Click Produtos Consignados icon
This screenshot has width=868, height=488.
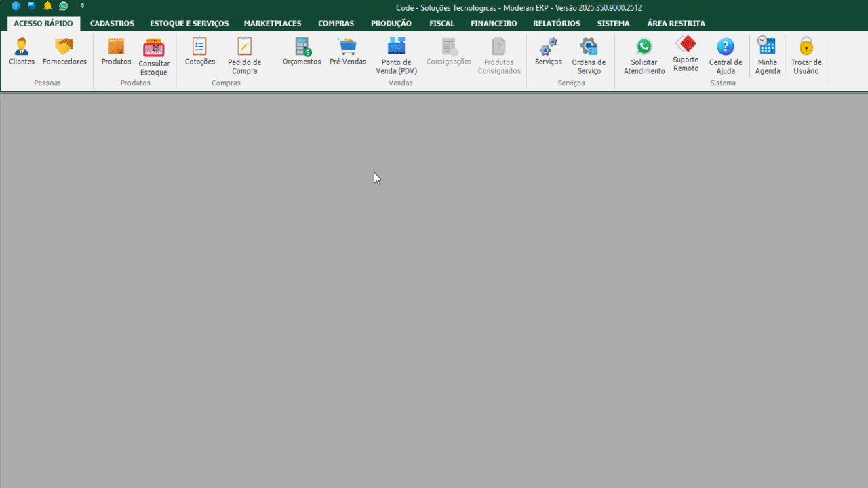(x=499, y=57)
